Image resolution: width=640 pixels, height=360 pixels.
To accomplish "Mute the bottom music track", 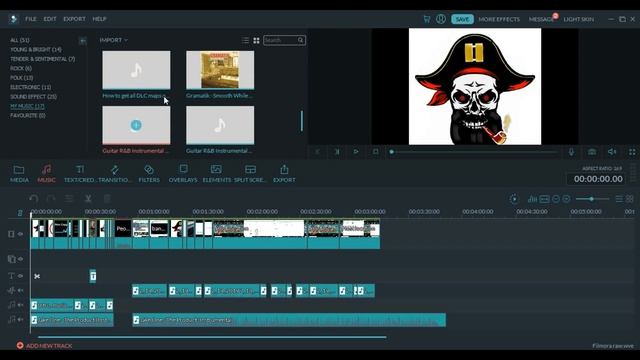I will click(20, 319).
